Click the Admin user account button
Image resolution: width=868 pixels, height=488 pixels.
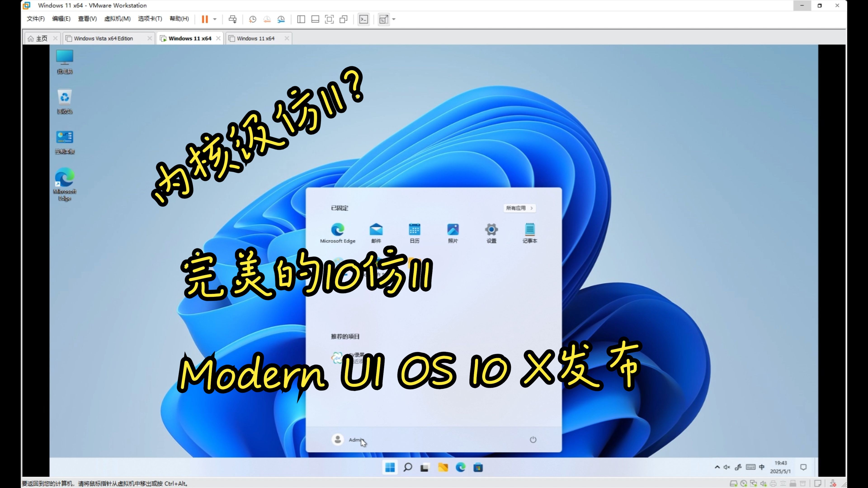tap(348, 439)
